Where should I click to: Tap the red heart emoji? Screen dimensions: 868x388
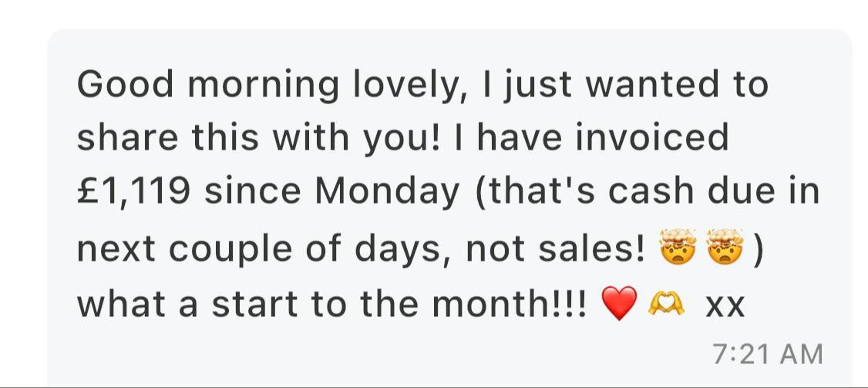620,304
